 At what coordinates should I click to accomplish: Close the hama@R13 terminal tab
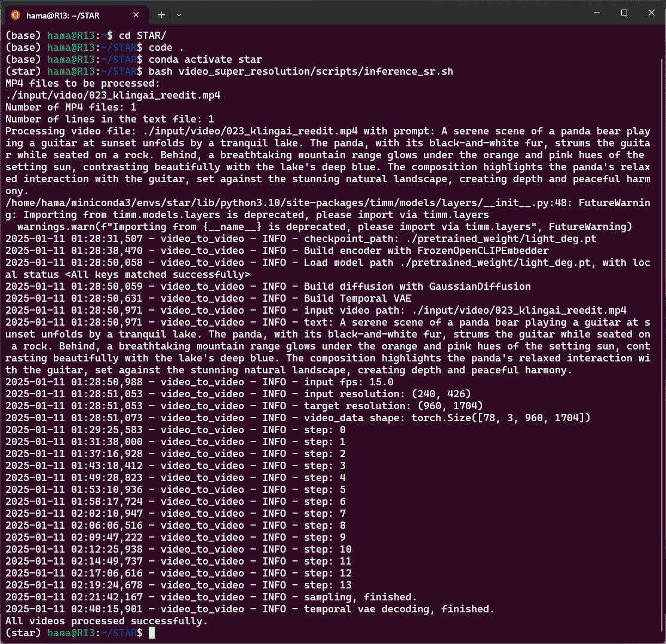[x=136, y=15]
